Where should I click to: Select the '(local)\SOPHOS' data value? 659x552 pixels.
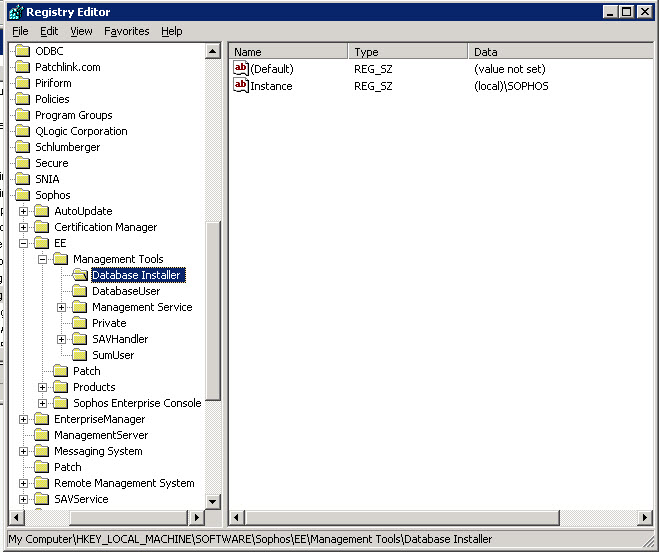click(x=511, y=86)
